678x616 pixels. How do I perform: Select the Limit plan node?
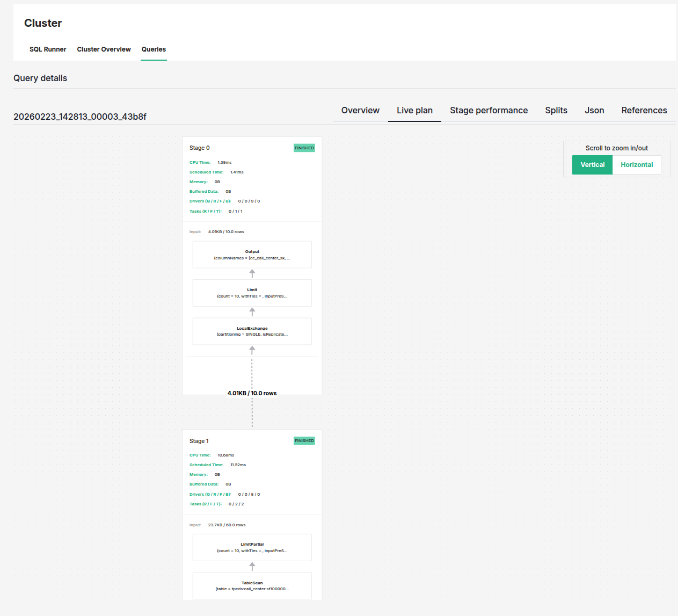pyautogui.click(x=252, y=293)
